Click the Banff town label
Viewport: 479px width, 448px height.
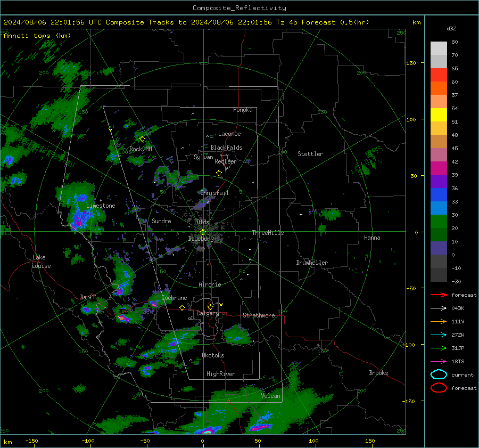(x=88, y=297)
